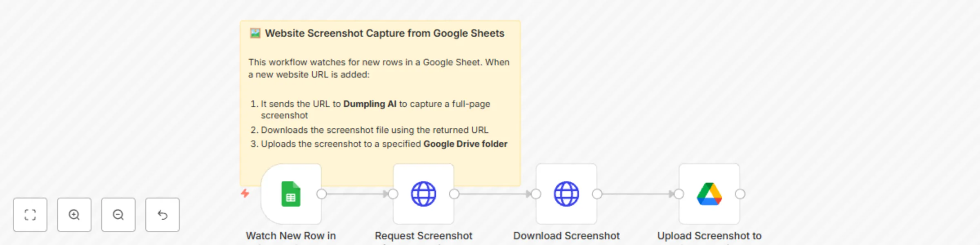Click the Upload Screenshot node output dot

point(740,195)
